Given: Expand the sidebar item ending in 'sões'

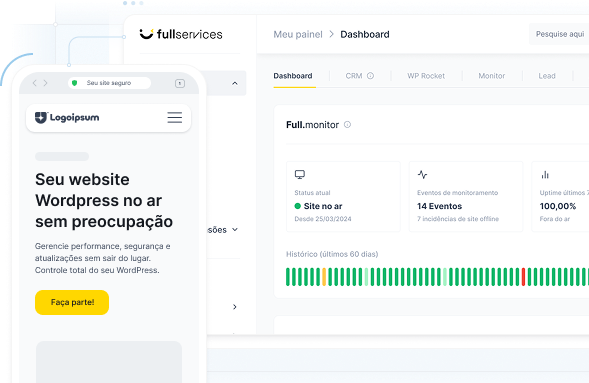Looking at the screenshot, I should coord(222,230).
